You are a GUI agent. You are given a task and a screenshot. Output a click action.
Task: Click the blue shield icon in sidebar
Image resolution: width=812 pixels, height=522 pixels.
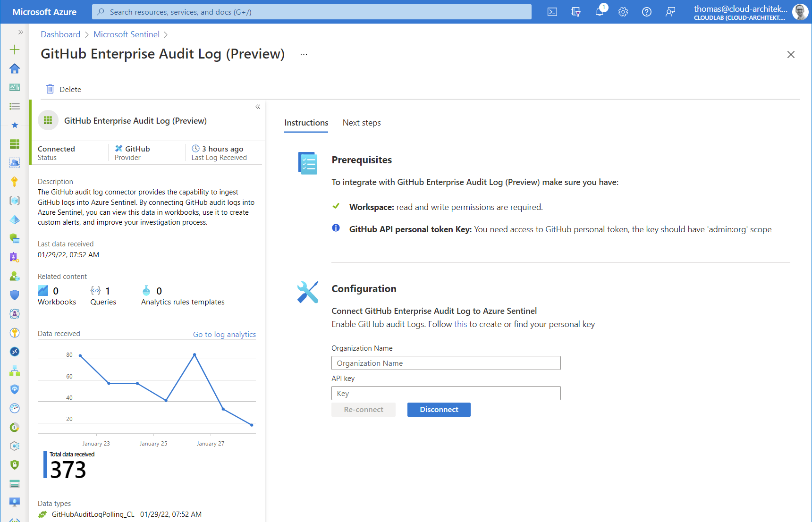(x=15, y=295)
